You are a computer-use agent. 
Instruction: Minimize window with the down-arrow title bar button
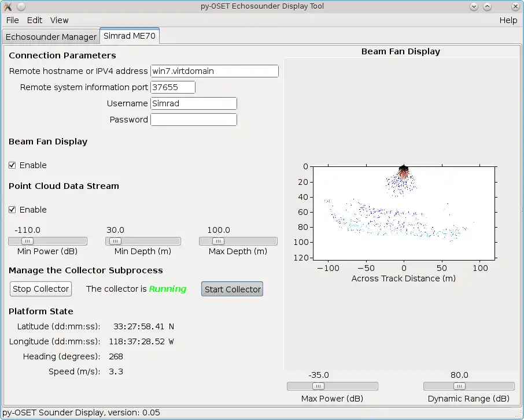[x=474, y=6]
